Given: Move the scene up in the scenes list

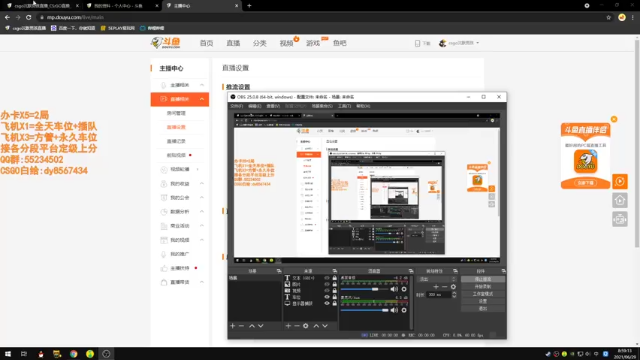Looking at the screenshot, I should click(x=252, y=326).
